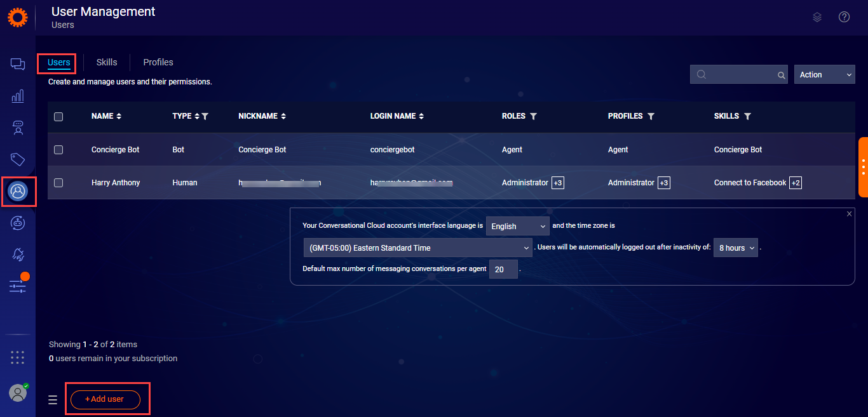The image size is (868, 417).
Task: Select the Concierge Bot row checkbox
Action: [58, 150]
